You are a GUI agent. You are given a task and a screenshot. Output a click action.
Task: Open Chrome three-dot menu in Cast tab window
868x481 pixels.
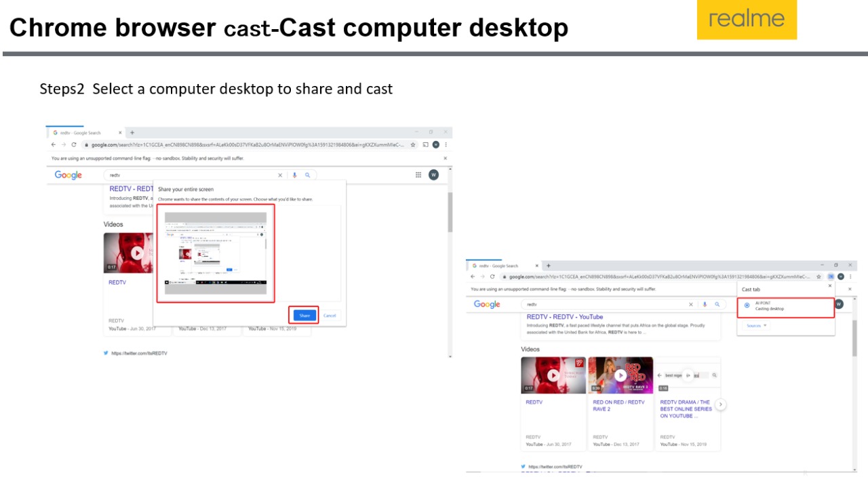850,276
